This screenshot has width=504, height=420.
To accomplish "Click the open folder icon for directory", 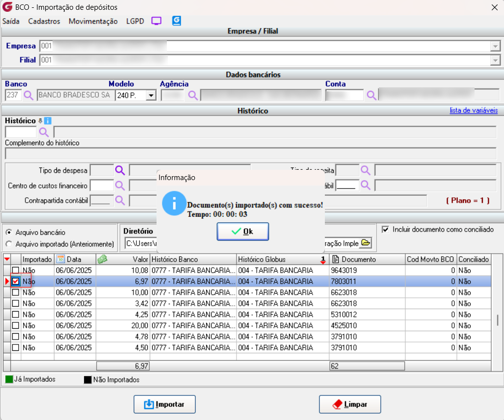I will (x=366, y=242).
